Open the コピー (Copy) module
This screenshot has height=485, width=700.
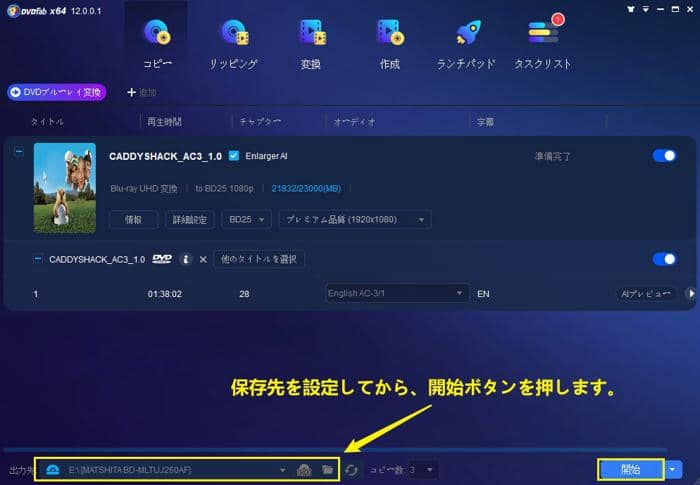[157, 43]
